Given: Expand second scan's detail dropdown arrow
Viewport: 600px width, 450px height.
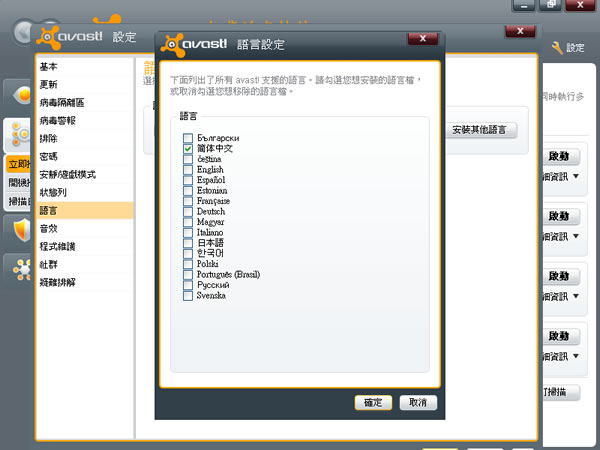Looking at the screenshot, I should point(576,236).
